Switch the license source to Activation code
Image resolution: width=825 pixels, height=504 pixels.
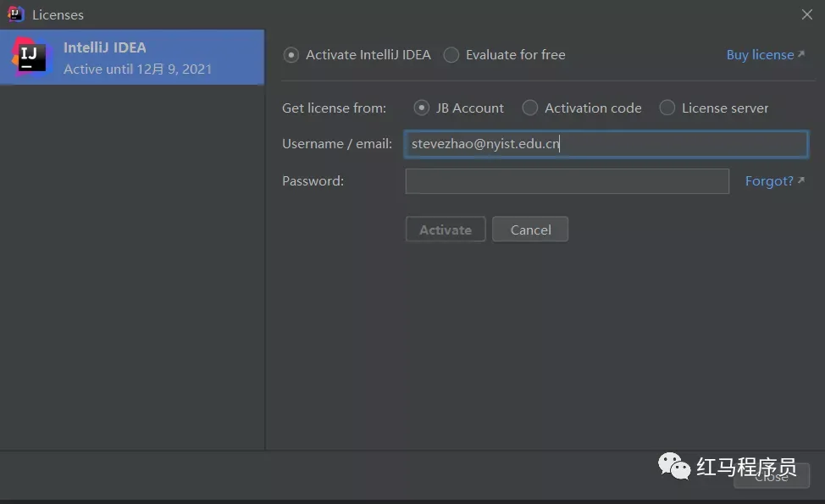click(x=530, y=108)
